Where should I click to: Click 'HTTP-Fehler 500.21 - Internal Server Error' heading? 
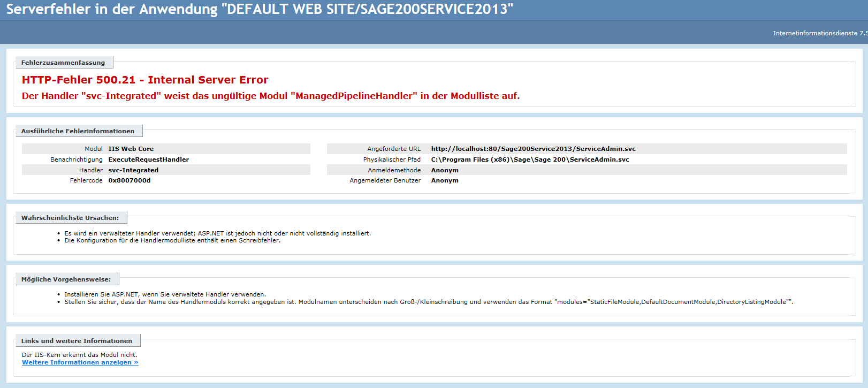click(145, 80)
